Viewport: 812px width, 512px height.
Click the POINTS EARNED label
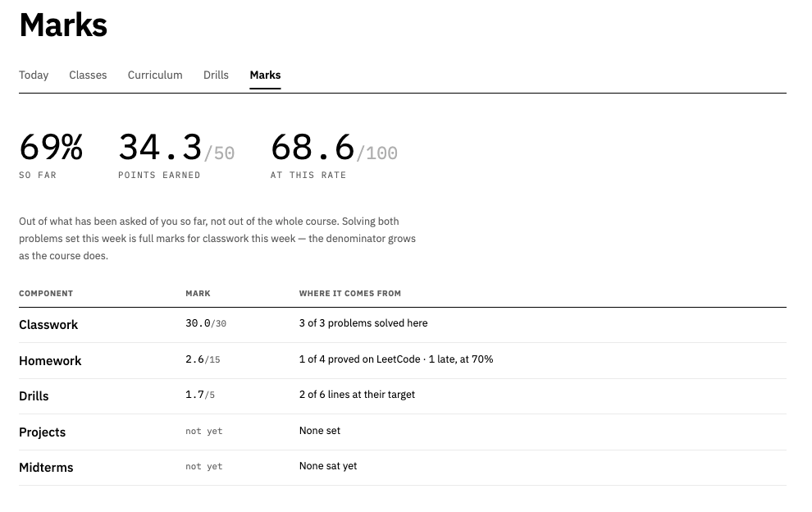click(159, 175)
